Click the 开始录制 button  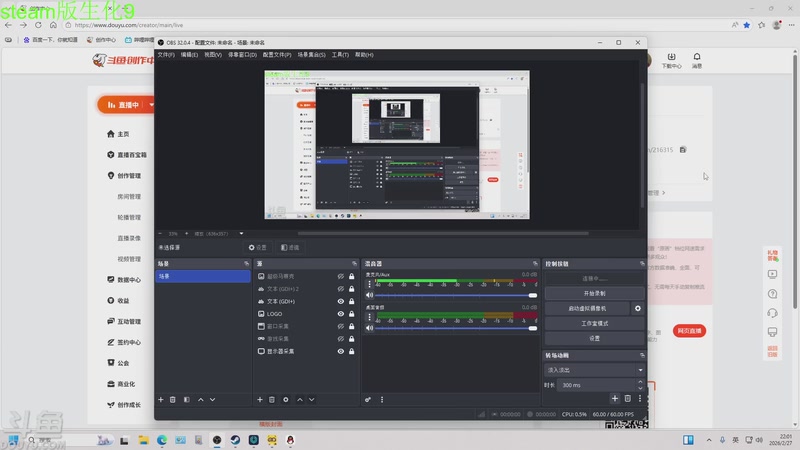click(594, 293)
